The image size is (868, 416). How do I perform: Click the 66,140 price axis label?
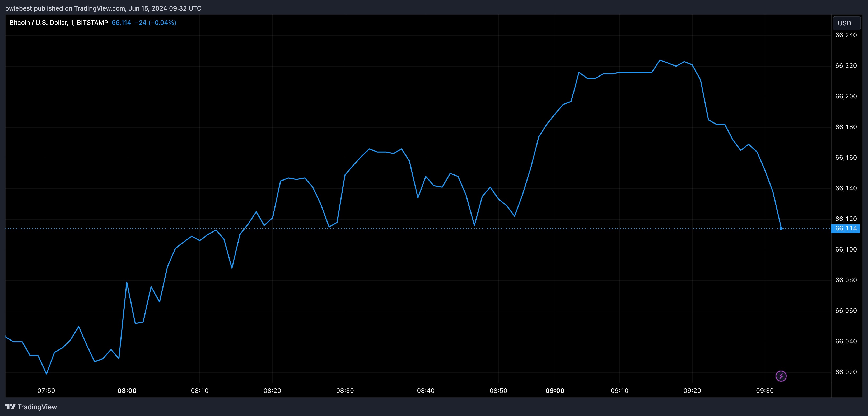click(846, 189)
